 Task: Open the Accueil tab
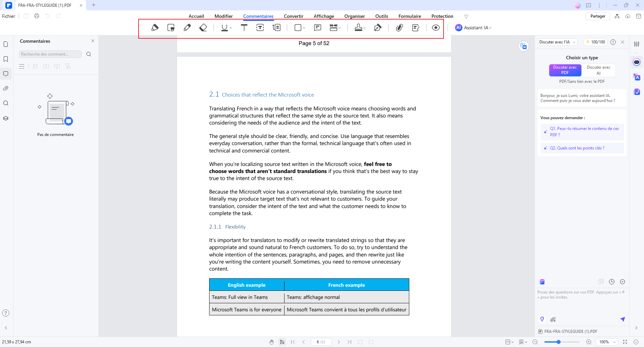point(196,16)
